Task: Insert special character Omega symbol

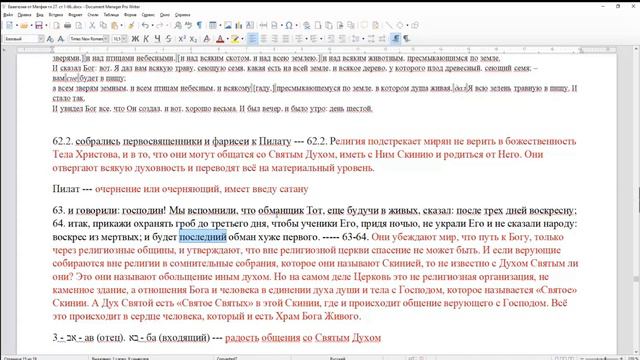Action: [289, 25]
